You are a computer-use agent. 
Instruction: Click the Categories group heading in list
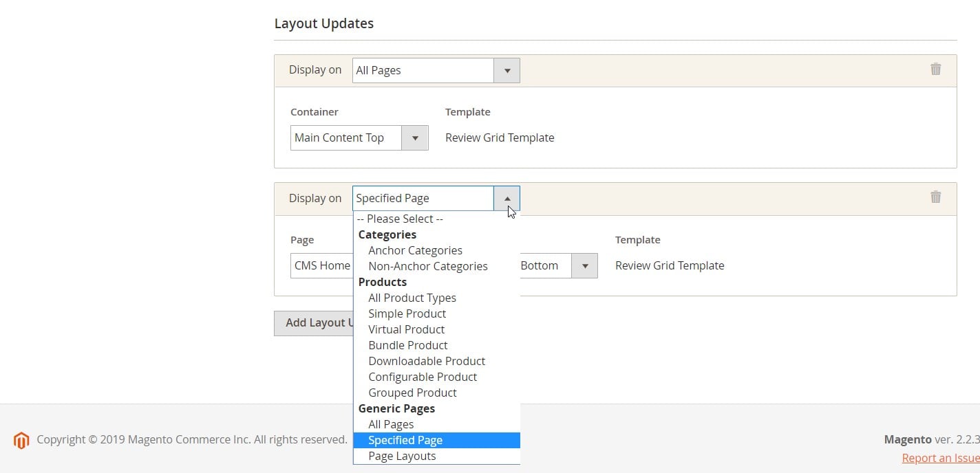point(387,234)
